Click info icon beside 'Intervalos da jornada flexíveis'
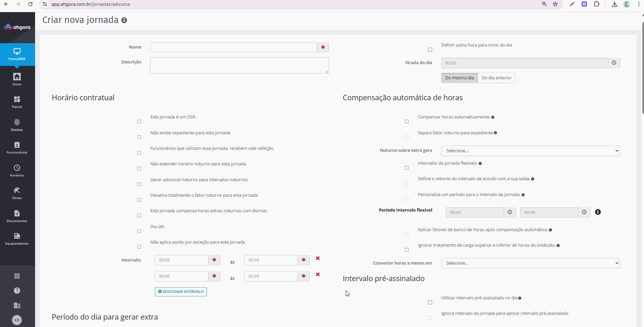The height and width of the screenshot is (327, 644). [480, 164]
